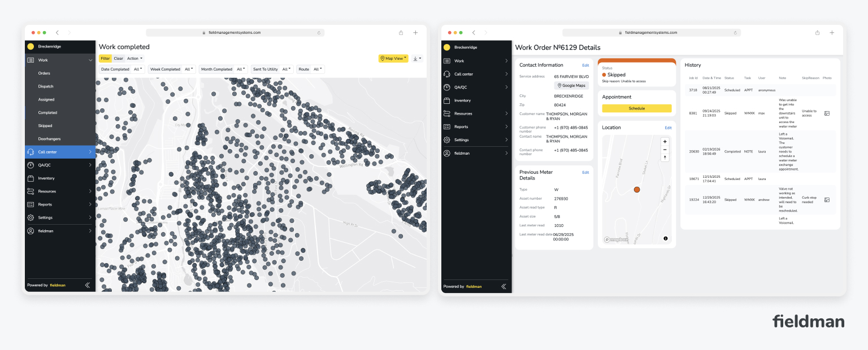Reset bearing compass on Location map
The height and width of the screenshot is (350, 868).
665,158
